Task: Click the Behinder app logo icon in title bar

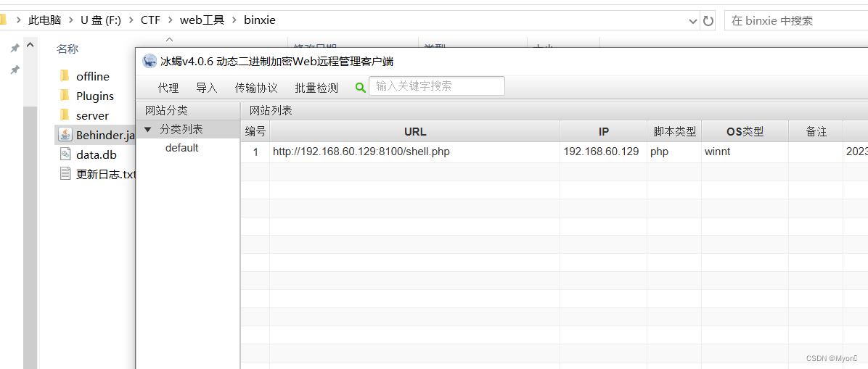Action: pos(149,61)
